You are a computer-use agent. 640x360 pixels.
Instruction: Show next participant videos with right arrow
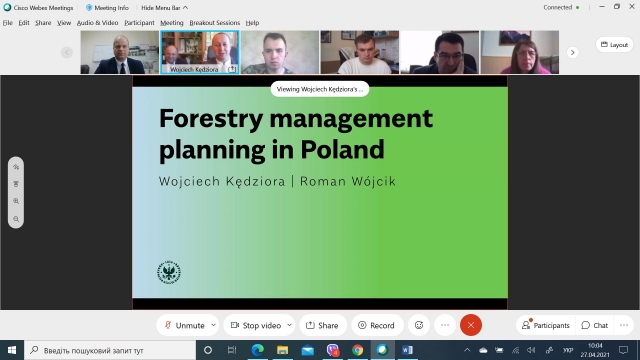572,52
